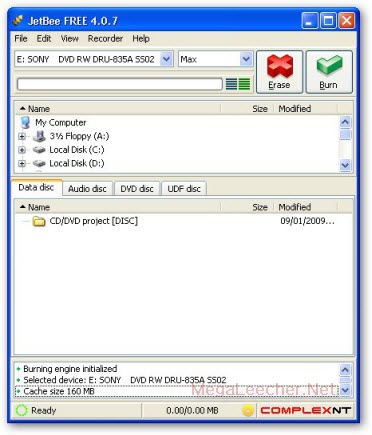Expand the Local Disk (D:) node

coord(22,163)
